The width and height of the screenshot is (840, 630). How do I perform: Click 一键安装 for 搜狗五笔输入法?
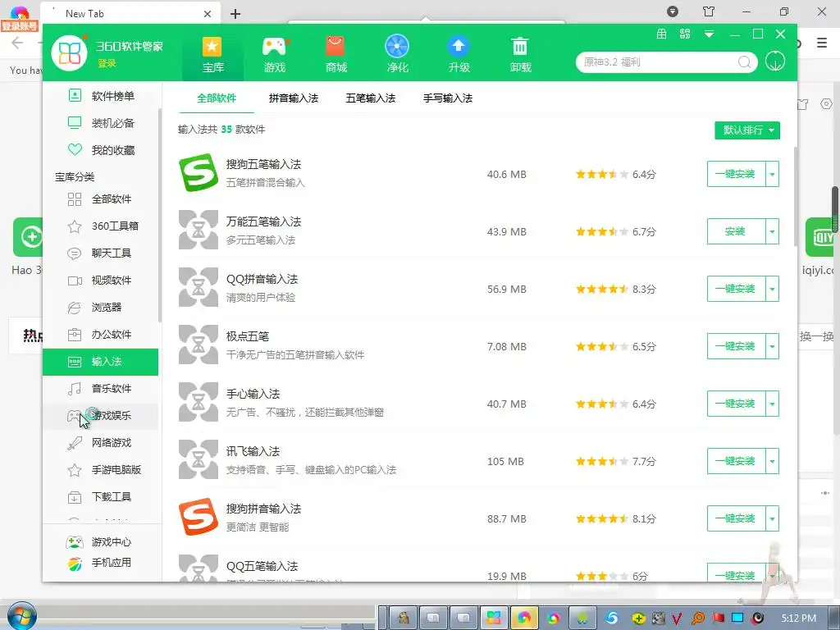tap(736, 174)
